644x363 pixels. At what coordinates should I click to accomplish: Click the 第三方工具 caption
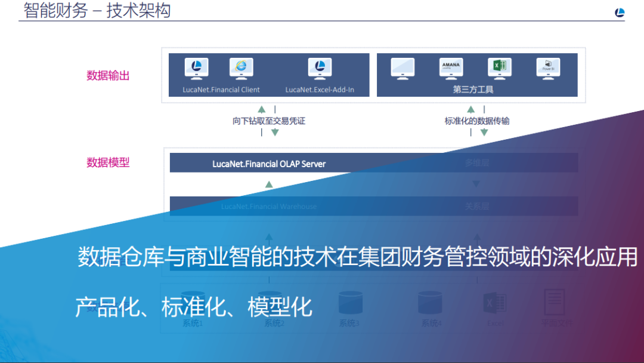(473, 90)
